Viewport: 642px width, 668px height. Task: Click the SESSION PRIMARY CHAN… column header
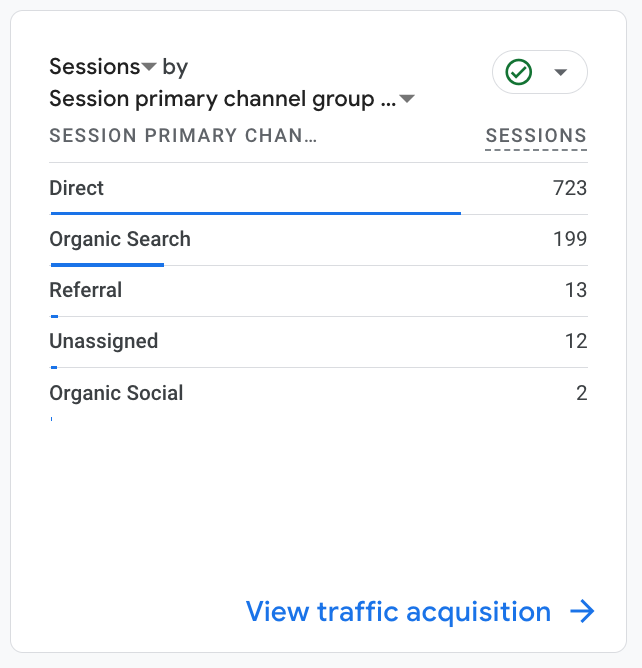click(183, 136)
